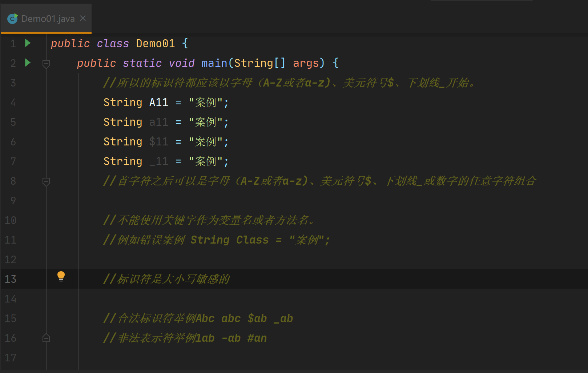Toggle the fold marker on line 16
Viewport: 588px width, 373px height.
(x=46, y=338)
